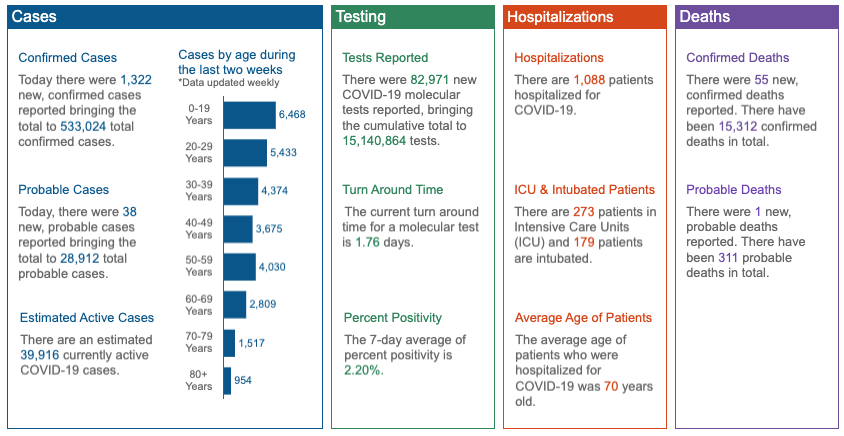
Task: Select the Testing panel header
Action: pyautogui.click(x=413, y=17)
